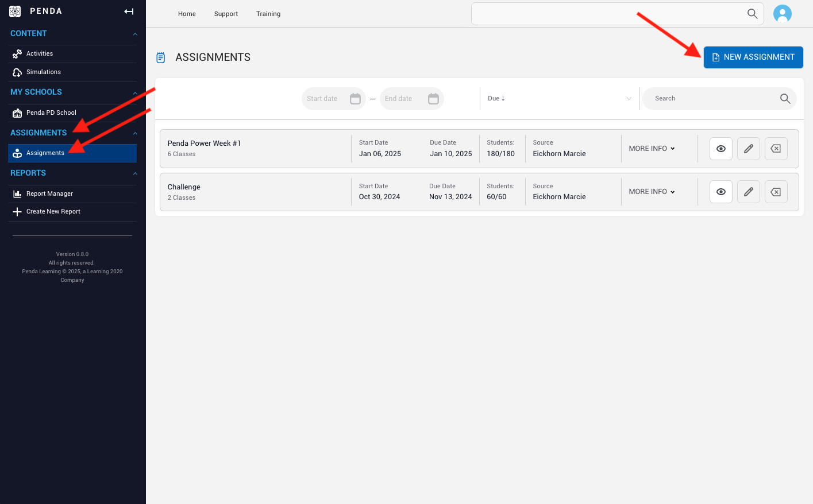Collapse the sidebar using the arrow icon
Image resolution: width=813 pixels, height=504 pixels.
[x=129, y=11]
